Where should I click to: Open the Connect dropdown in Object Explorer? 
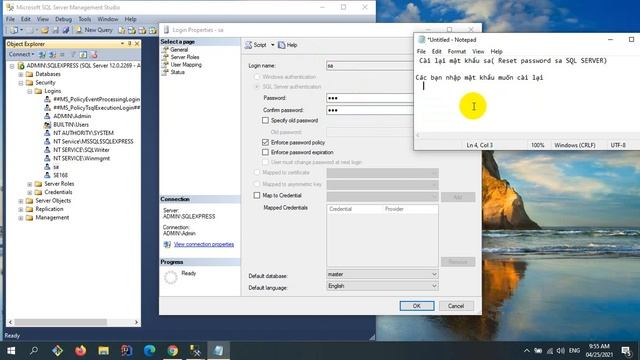(21, 54)
